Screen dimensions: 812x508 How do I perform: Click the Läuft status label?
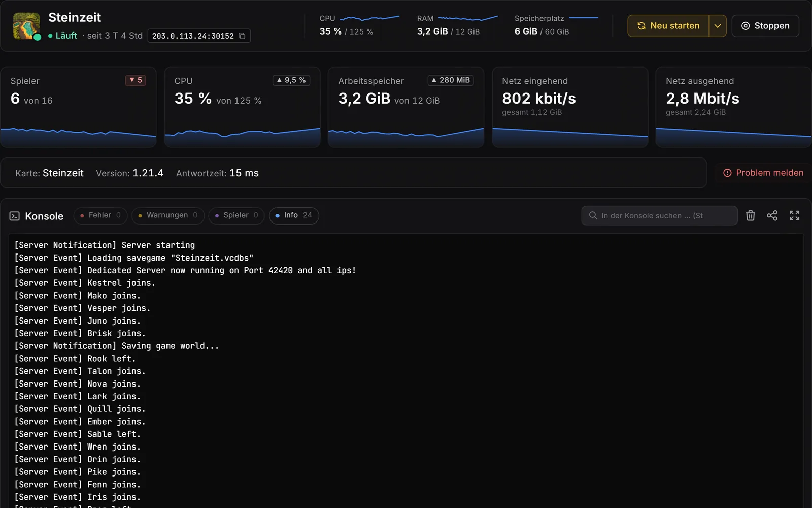(62, 36)
